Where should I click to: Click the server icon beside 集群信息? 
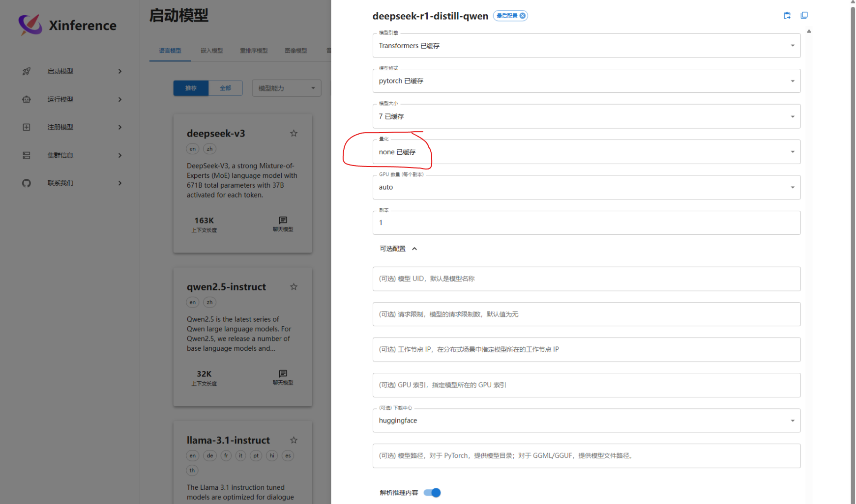click(x=27, y=155)
